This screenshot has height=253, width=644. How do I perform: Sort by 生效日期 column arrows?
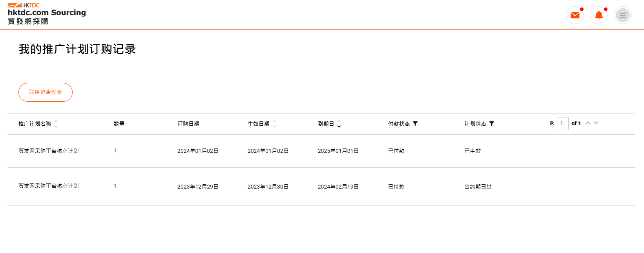274,124
